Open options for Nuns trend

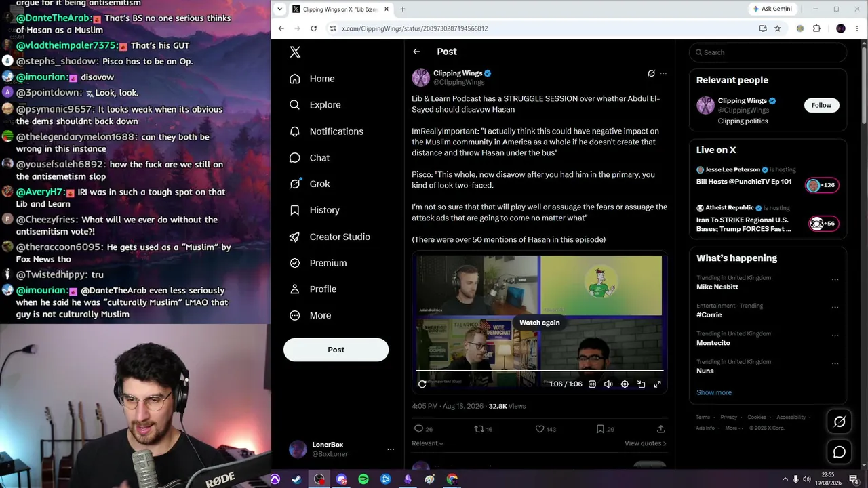pyautogui.click(x=835, y=363)
